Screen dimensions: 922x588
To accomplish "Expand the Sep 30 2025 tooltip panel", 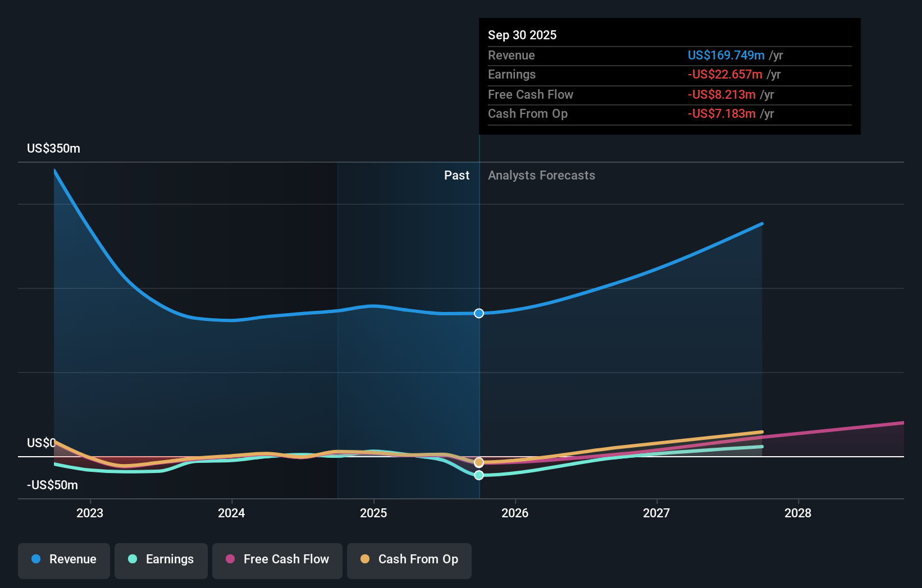I will click(x=522, y=35).
